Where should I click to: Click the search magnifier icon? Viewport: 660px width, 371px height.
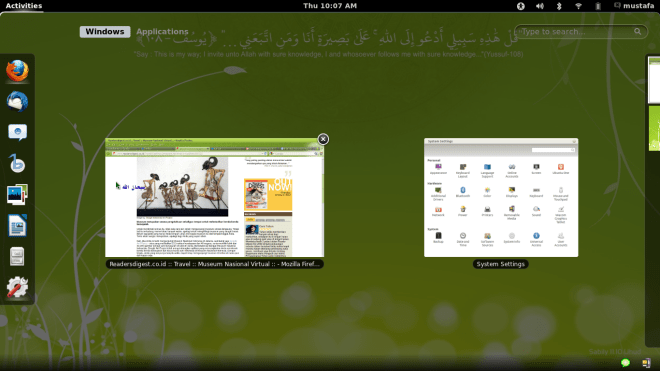tap(638, 32)
